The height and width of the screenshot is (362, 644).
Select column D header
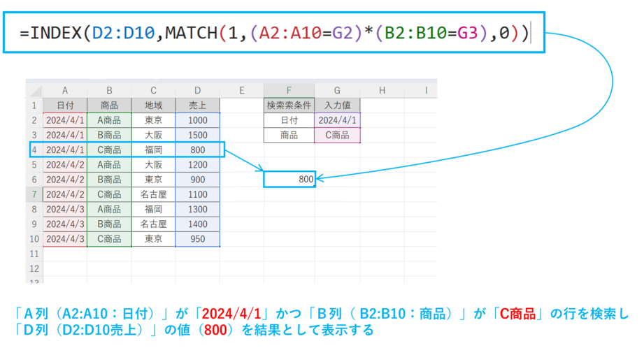tap(197, 90)
